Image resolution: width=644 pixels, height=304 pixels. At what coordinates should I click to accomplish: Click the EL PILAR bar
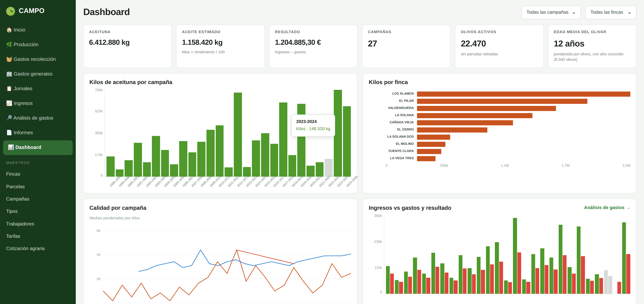click(502, 101)
